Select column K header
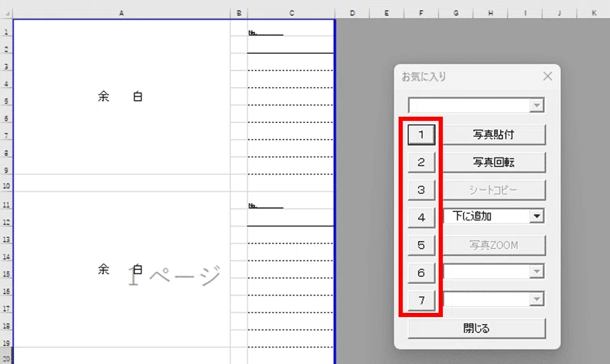 [x=594, y=13]
